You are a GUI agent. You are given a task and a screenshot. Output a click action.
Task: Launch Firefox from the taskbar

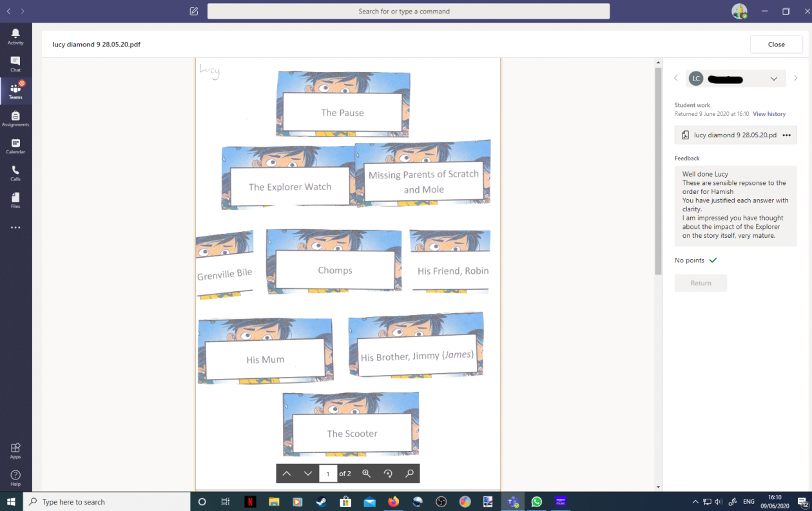coord(393,501)
